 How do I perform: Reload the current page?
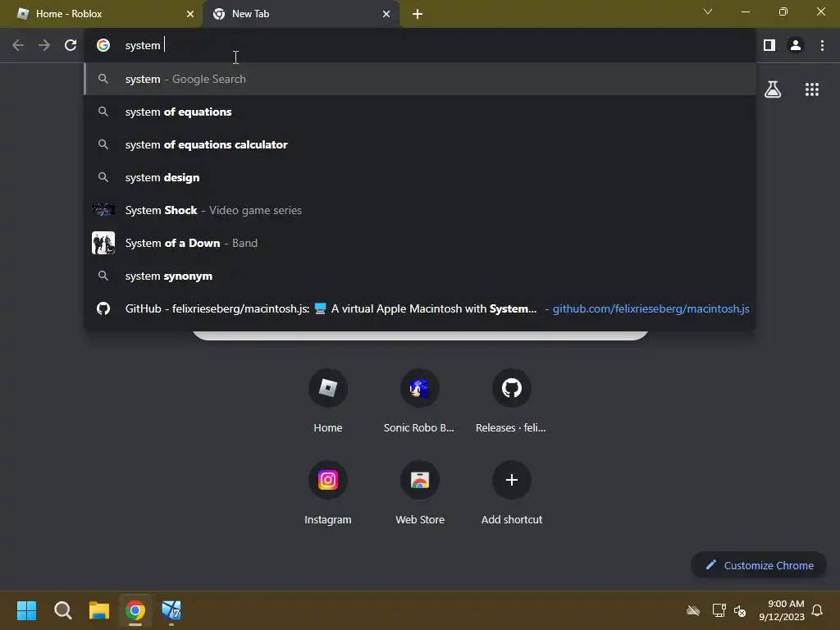71,46
